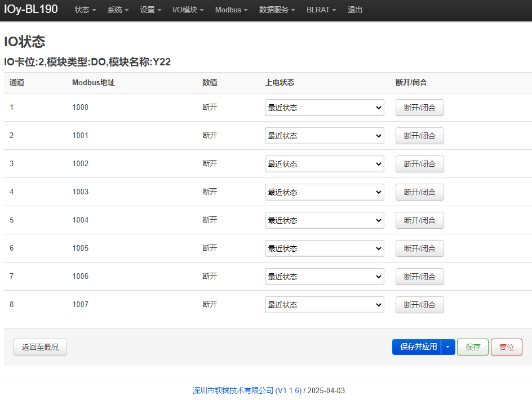Open power-on state dropdown for channel 7
532x400 pixels.
pyautogui.click(x=325, y=277)
